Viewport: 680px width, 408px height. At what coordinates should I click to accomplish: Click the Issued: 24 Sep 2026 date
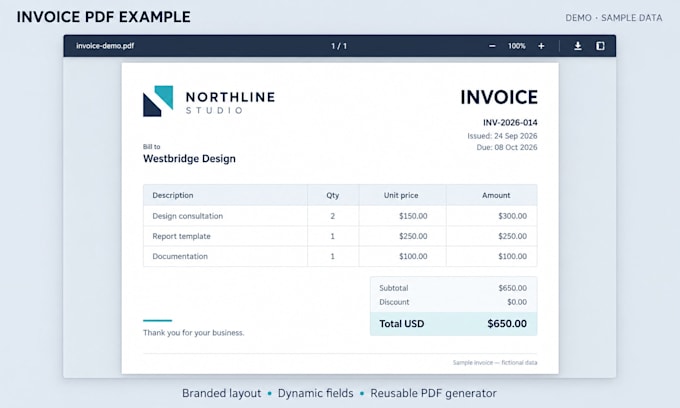click(502, 136)
